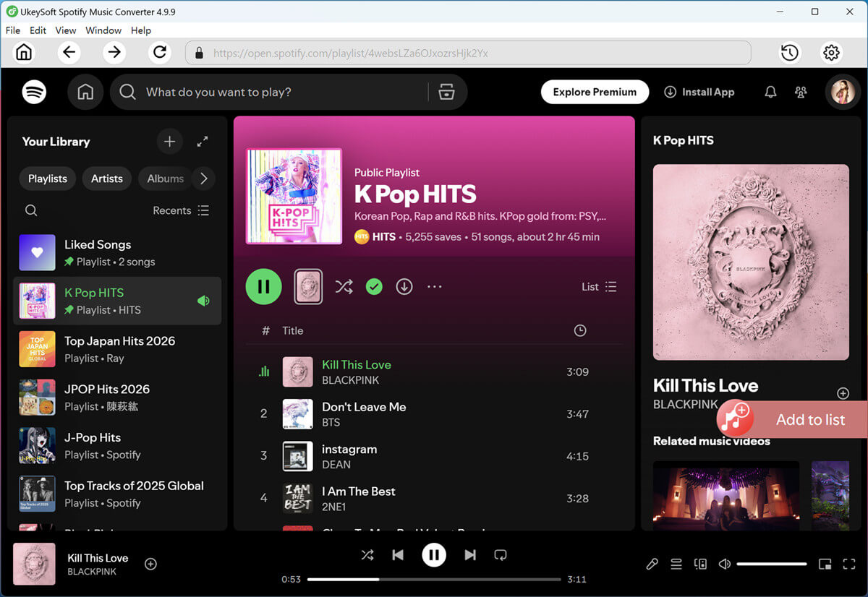The width and height of the screenshot is (868, 597).
Task: Expand the library filter chips with the chevron
Action: (x=203, y=179)
